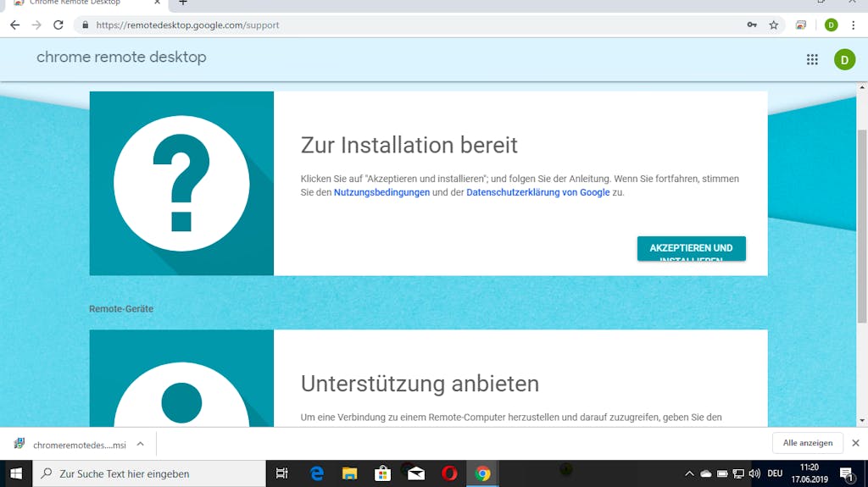The height and width of the screenshot is (487, 868).
Task: Open Datenschutzerklärung von Google link
Action: point(537,192)
